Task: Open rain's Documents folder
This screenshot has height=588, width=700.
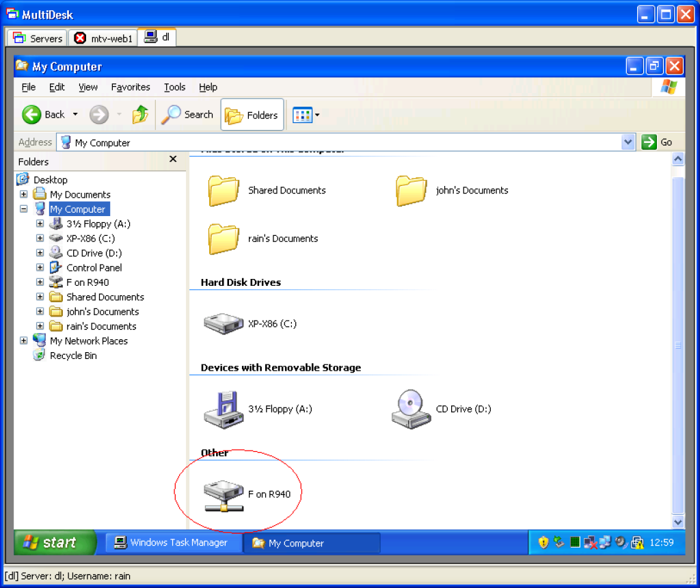Action: click(x=224, y=238)
